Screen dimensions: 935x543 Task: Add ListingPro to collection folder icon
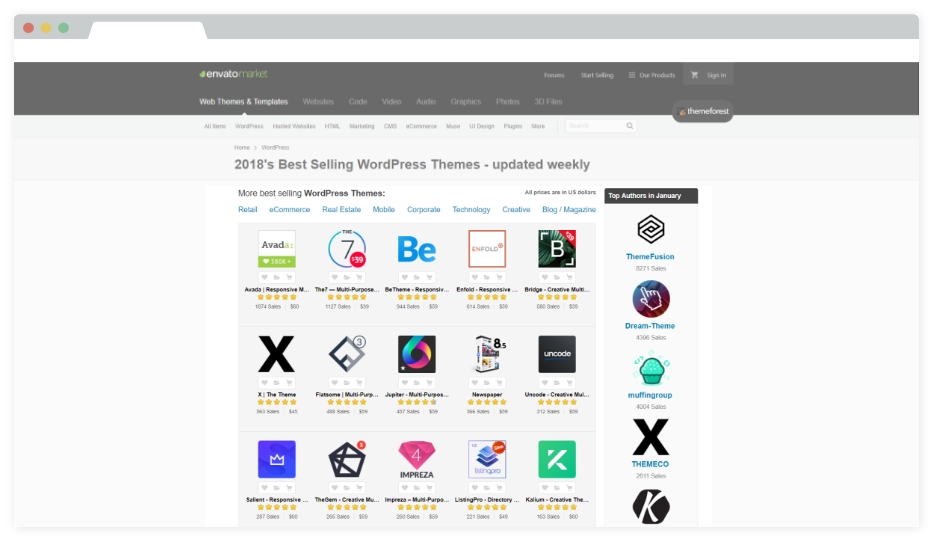(487, 488)
